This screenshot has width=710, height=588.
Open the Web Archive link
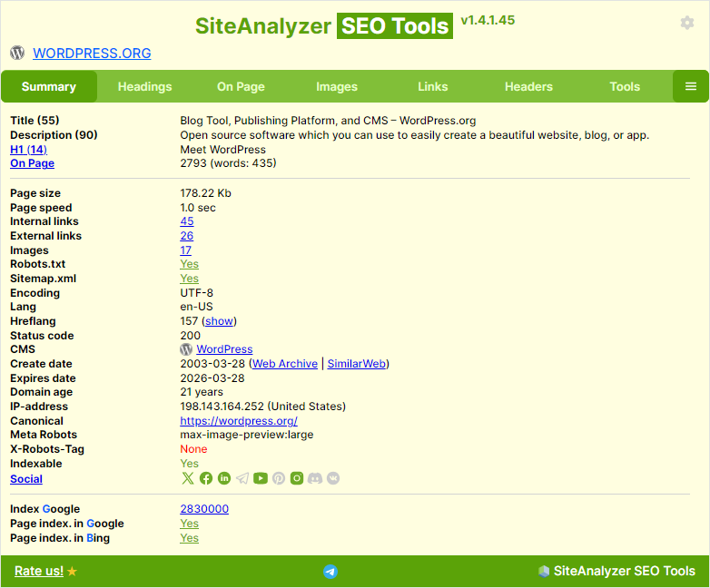pos(285,364)
